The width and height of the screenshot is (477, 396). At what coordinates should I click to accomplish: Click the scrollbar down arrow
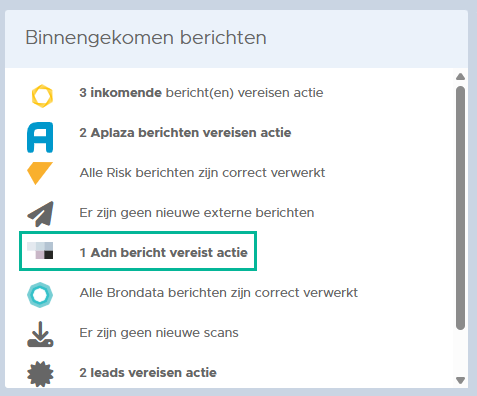coord(460,380)
